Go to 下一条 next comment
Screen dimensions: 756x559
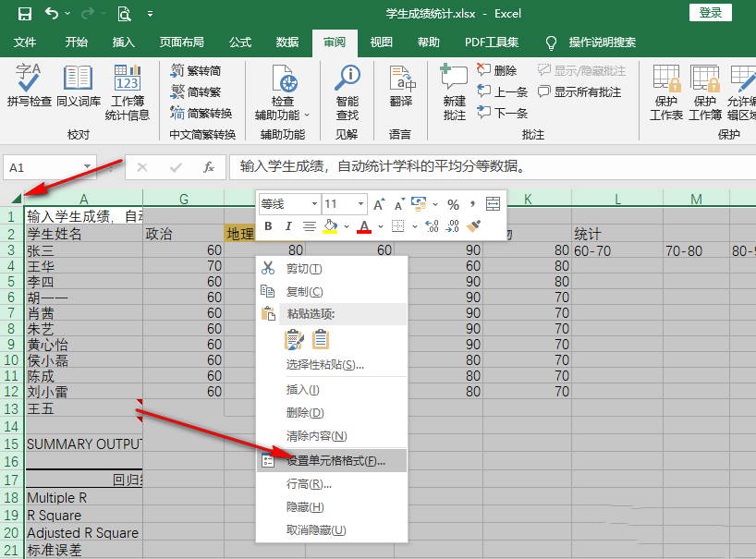(x=503, y=113)
